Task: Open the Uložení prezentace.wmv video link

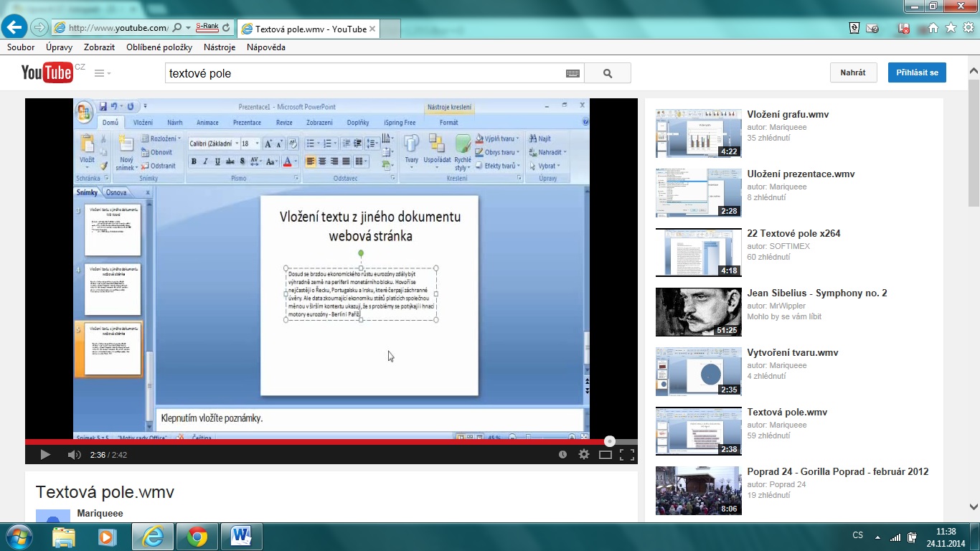Action: [x=801, y=174]
